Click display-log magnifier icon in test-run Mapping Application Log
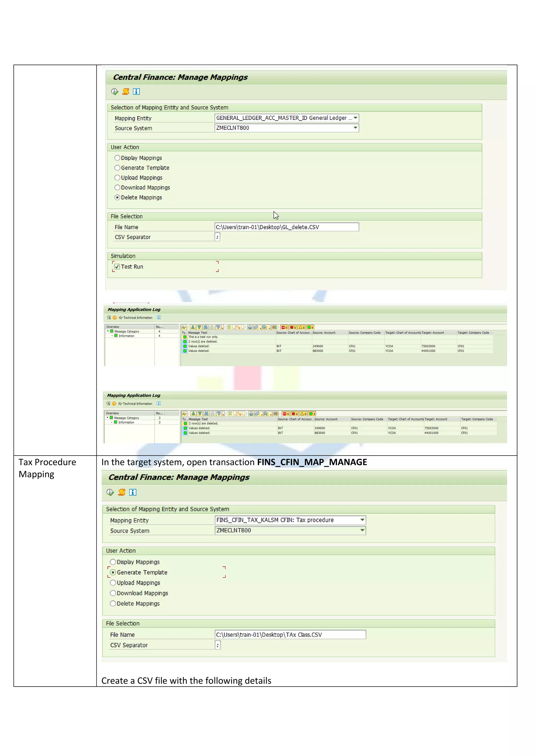 pyautogui.click(x=109, y=318)
